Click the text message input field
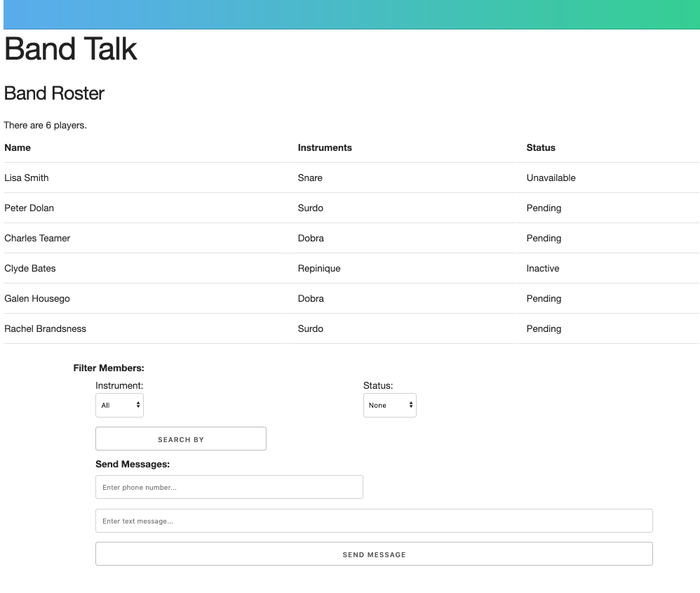This screenshot has width=700, height=593. pyautogui.click(x=374, y=520)
